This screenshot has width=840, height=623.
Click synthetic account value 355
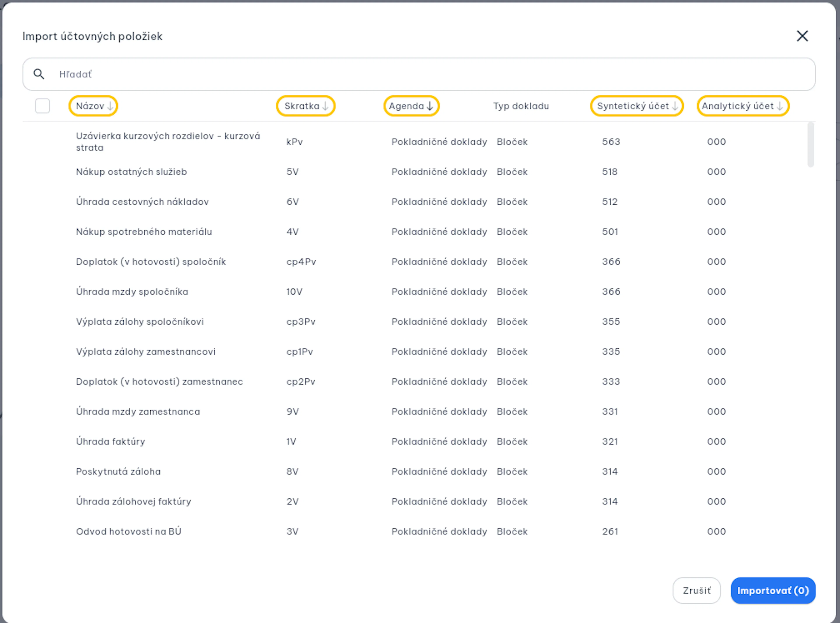point(611,322)
